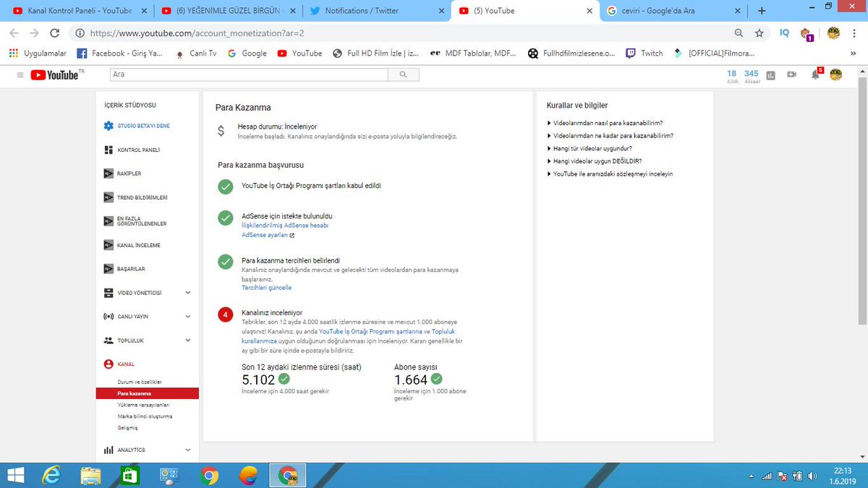
Task: Open Başarılar in sidebar
Action: [x=131, y=269]
